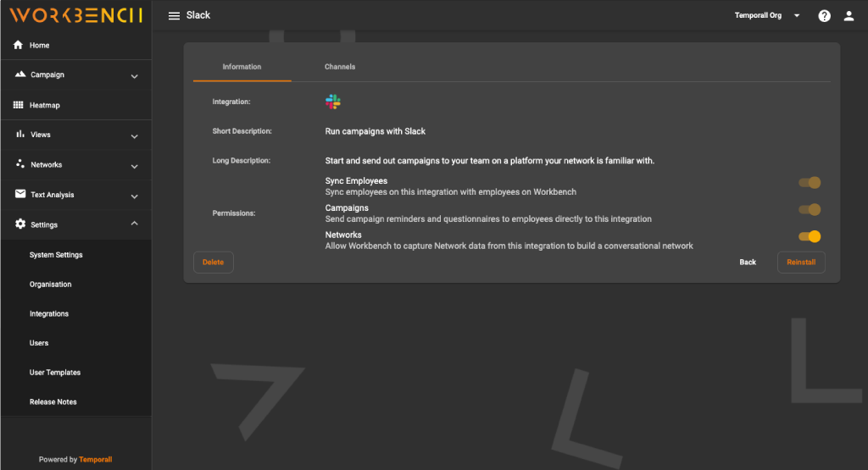Click the Text Analysis envelope icon
This screenshot has width=868, height=470.
pyautogui.click(x=20, y=194)
